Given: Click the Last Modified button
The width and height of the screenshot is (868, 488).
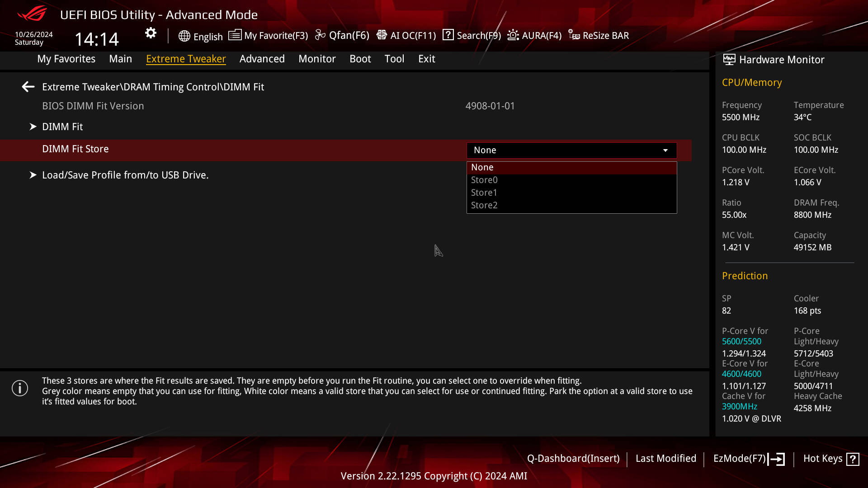Looking at the screenshot, I should pos(665,459).
